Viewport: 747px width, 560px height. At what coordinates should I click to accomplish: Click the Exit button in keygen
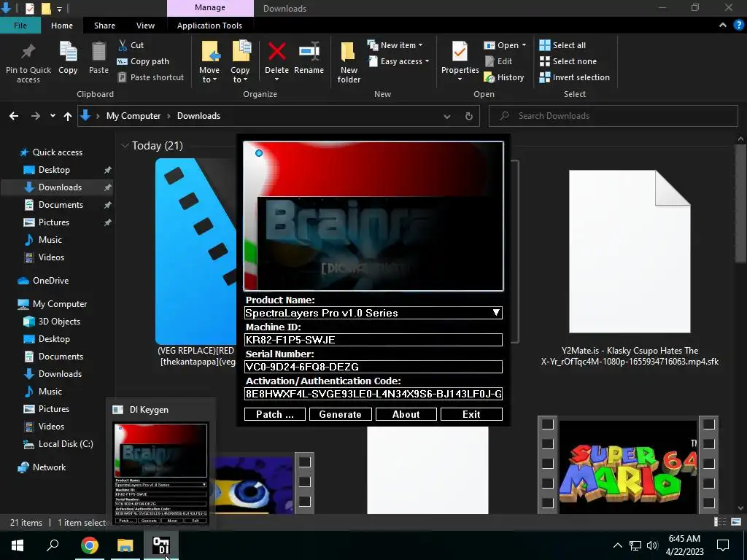pyautogui.click(x=471, y=414)
